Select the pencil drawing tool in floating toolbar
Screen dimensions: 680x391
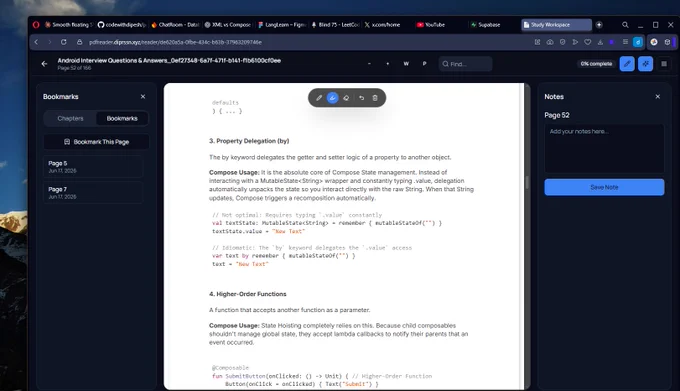click(x=319, y=98)
